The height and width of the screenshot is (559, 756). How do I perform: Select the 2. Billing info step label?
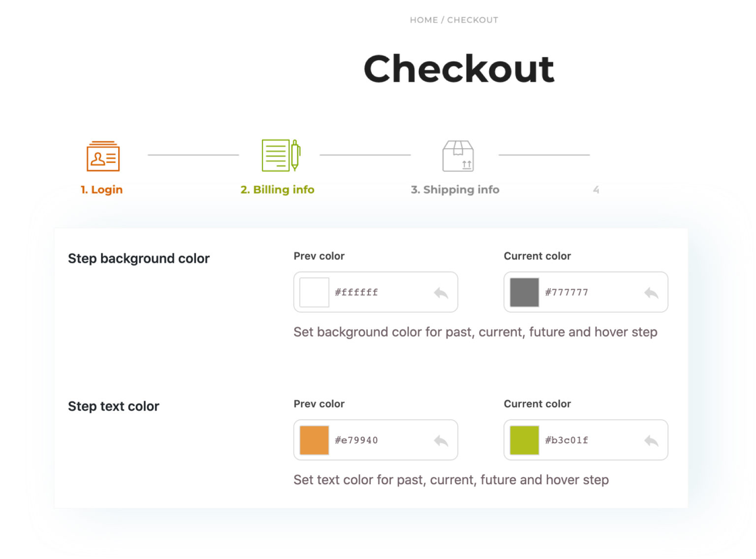tap(277, 189)
